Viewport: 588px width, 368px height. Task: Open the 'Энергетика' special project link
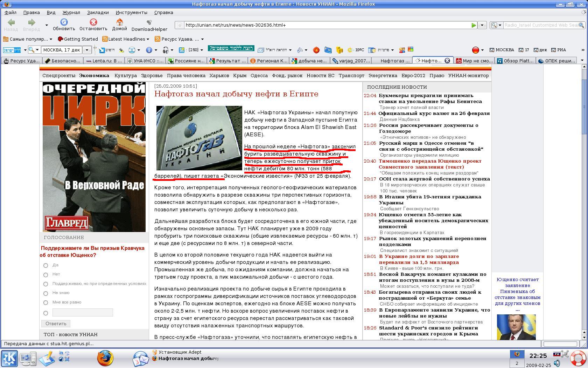(x=383, y=75)
